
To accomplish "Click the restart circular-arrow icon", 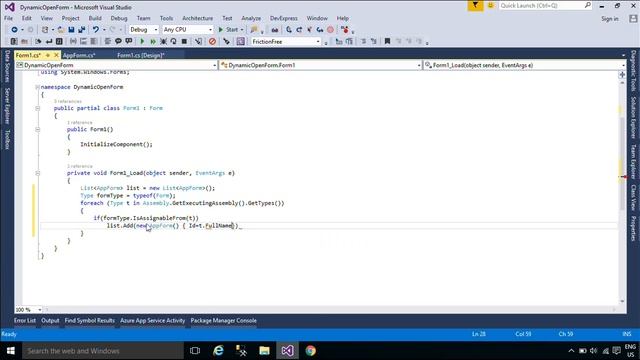I will point(173,42).
